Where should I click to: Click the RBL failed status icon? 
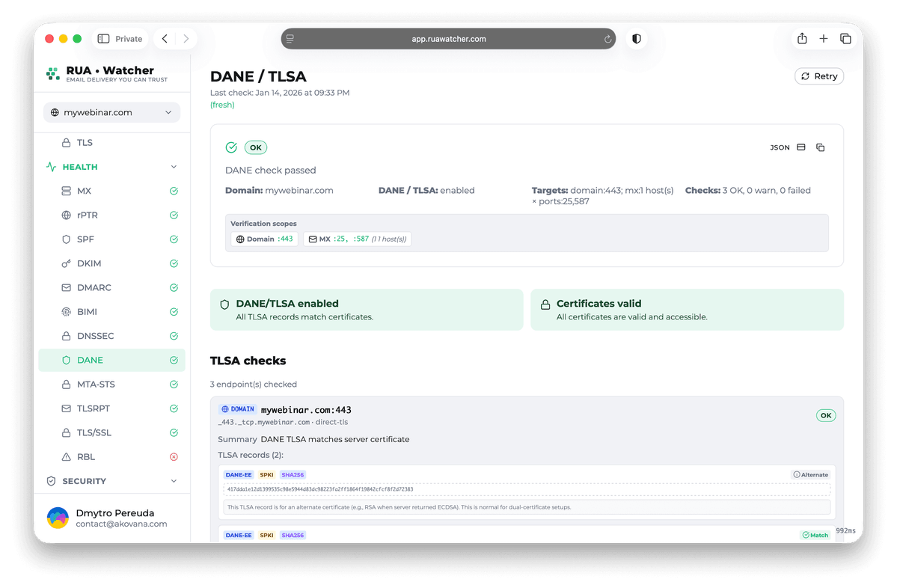coord(174,457)
